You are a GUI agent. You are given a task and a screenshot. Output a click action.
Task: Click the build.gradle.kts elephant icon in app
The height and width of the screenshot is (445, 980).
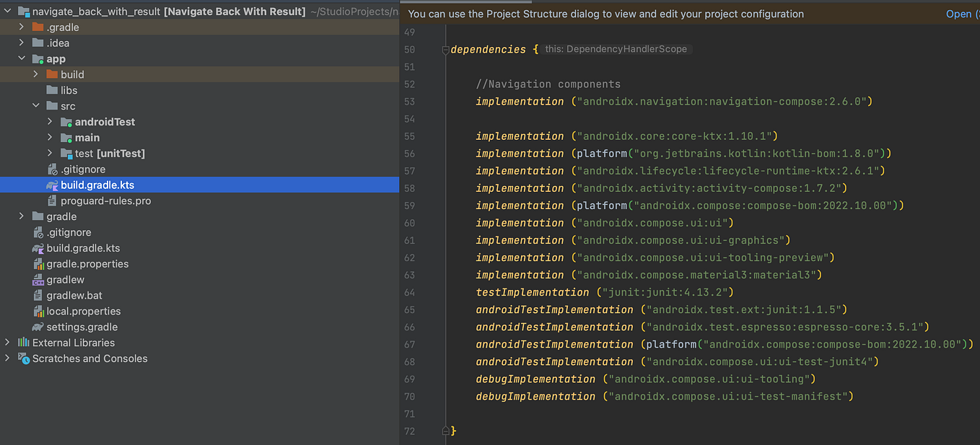tap(52, 185)
